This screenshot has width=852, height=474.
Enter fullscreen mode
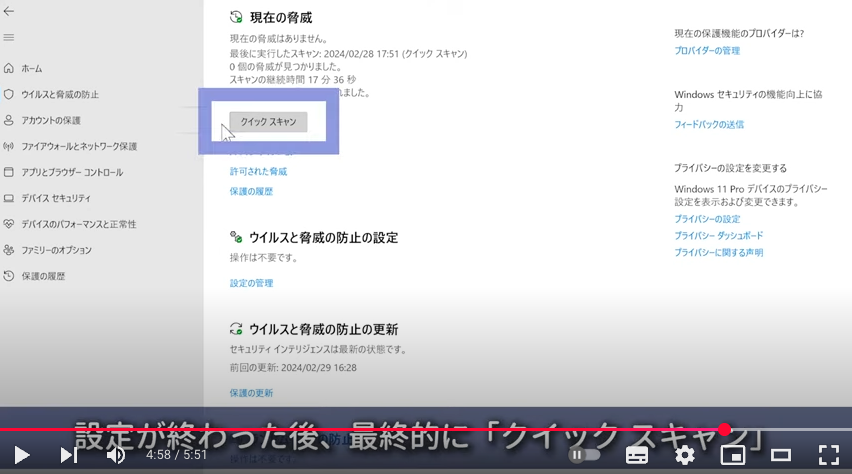[x=829, y=455]
